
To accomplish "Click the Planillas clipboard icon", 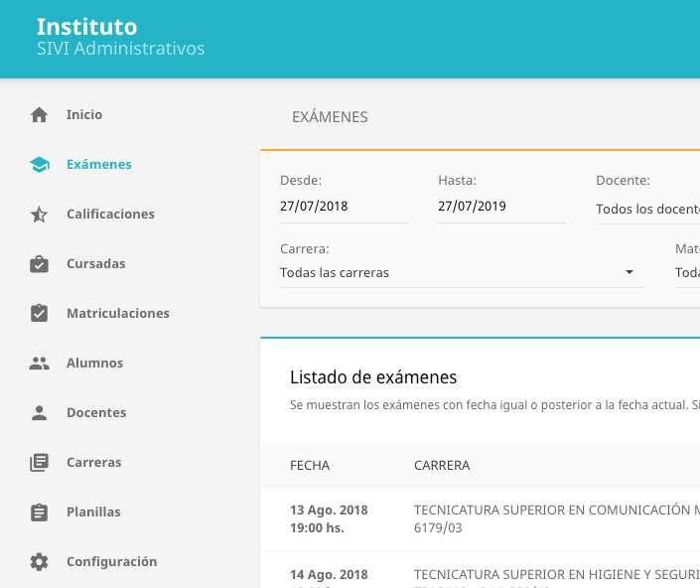I will tap(40, 513).
